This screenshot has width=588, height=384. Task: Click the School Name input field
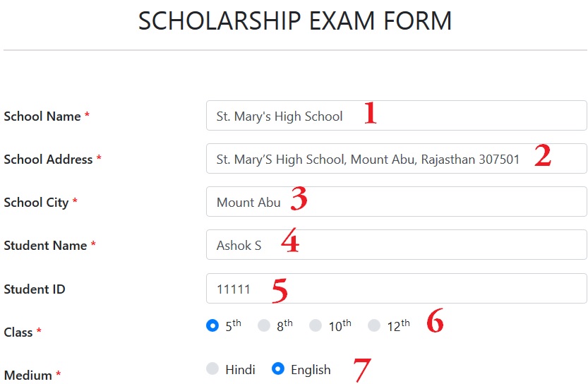(x=397, y=116)
